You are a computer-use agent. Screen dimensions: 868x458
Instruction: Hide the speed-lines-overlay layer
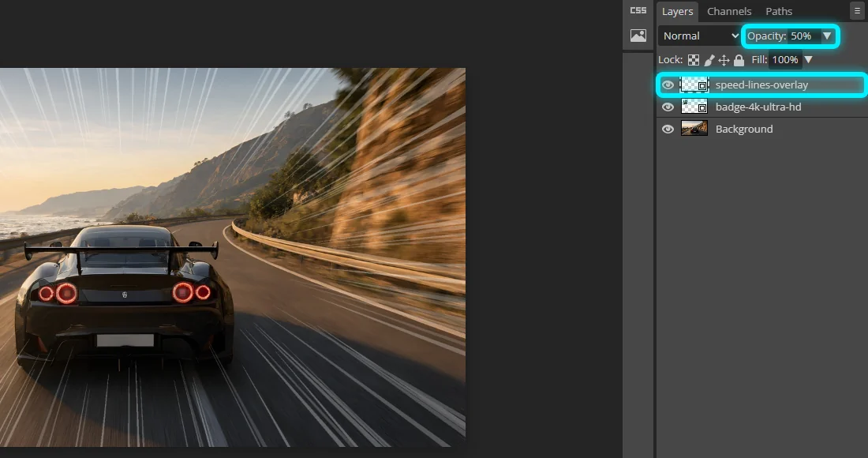(x=668, y=84)
